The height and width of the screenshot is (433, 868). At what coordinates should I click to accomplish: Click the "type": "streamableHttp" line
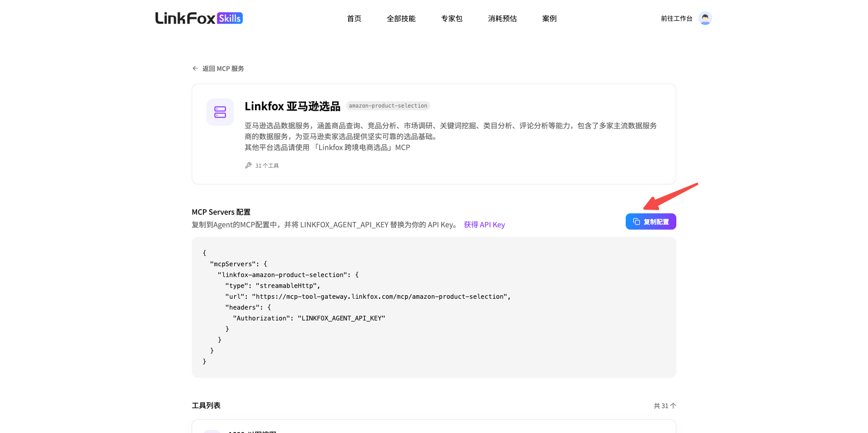tap(273, 286)
